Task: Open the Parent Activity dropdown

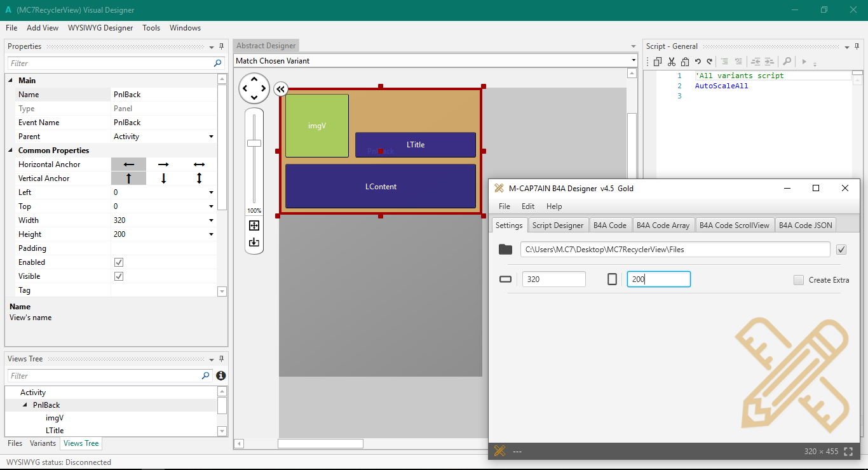Action: tap(211, 137)
